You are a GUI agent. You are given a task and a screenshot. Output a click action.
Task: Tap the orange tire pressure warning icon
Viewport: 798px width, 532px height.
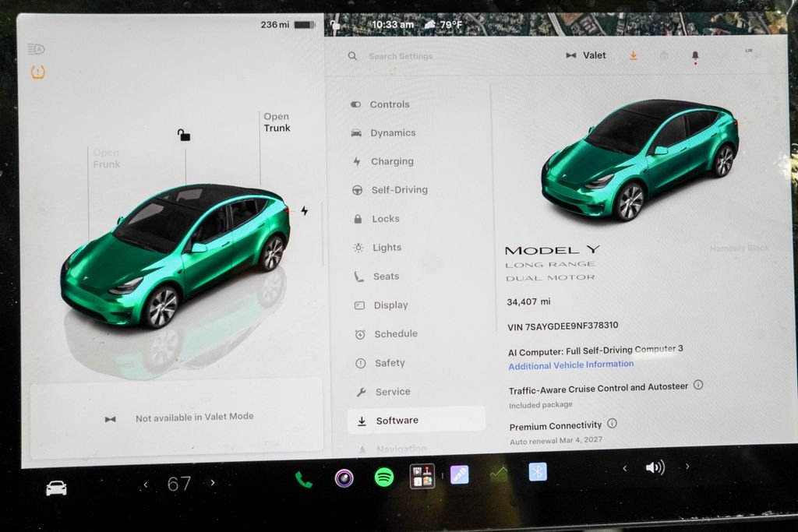pyautogui.click(x=37, y=72)
